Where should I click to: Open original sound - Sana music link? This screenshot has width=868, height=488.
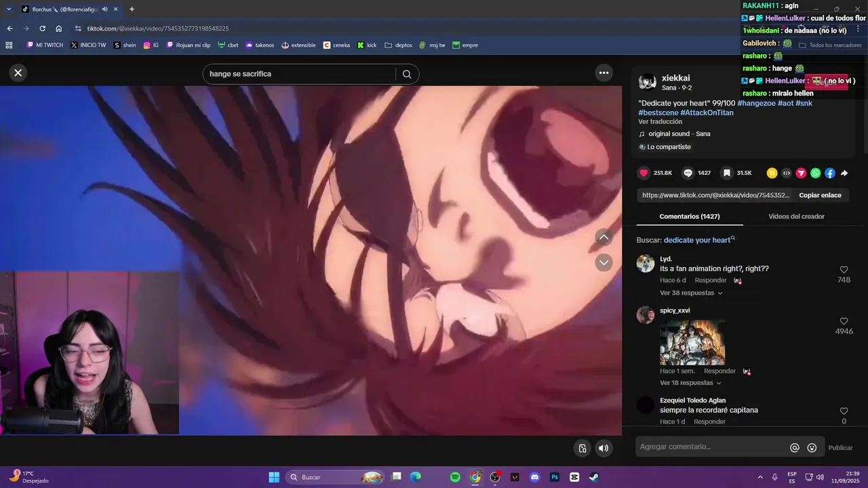(679, 134)
